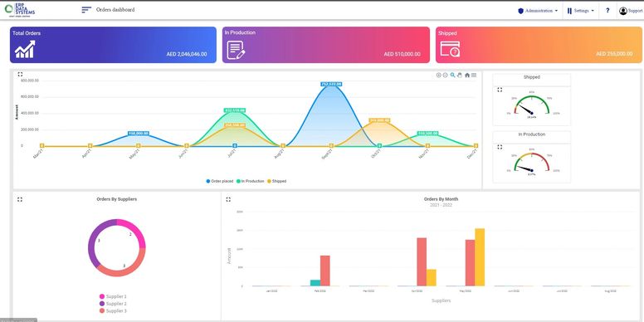
Task: Activate the hand panning tool
Action: coord(460,76)
